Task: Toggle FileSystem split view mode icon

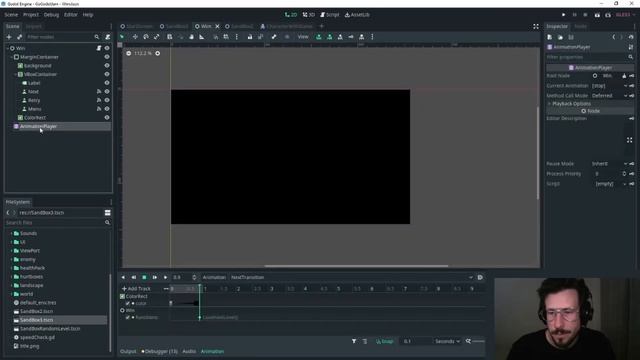Action: pyautogui.click(x=107, y=213)
